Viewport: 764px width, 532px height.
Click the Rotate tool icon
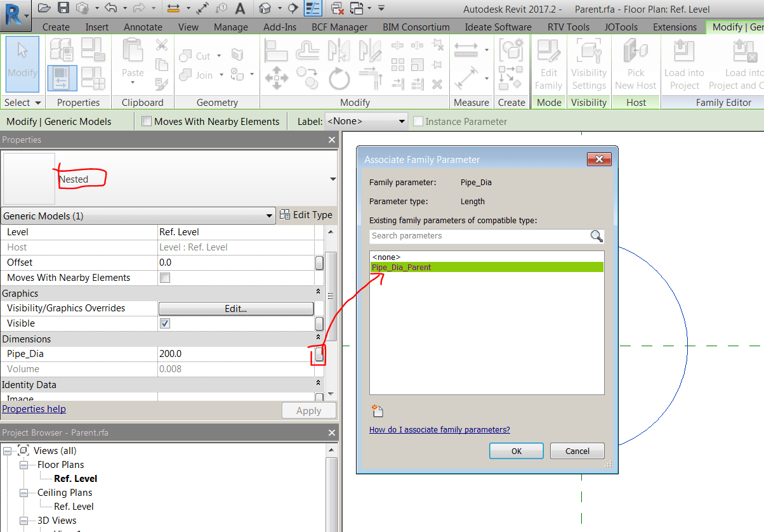click(x=339, y=80)
